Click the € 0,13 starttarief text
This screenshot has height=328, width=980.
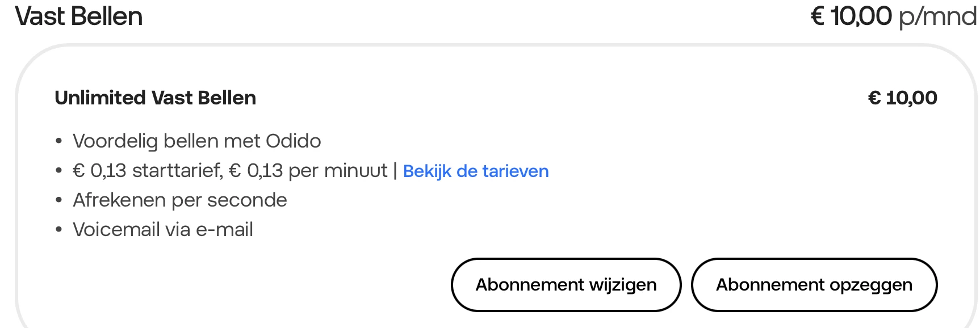coord(148,171)
